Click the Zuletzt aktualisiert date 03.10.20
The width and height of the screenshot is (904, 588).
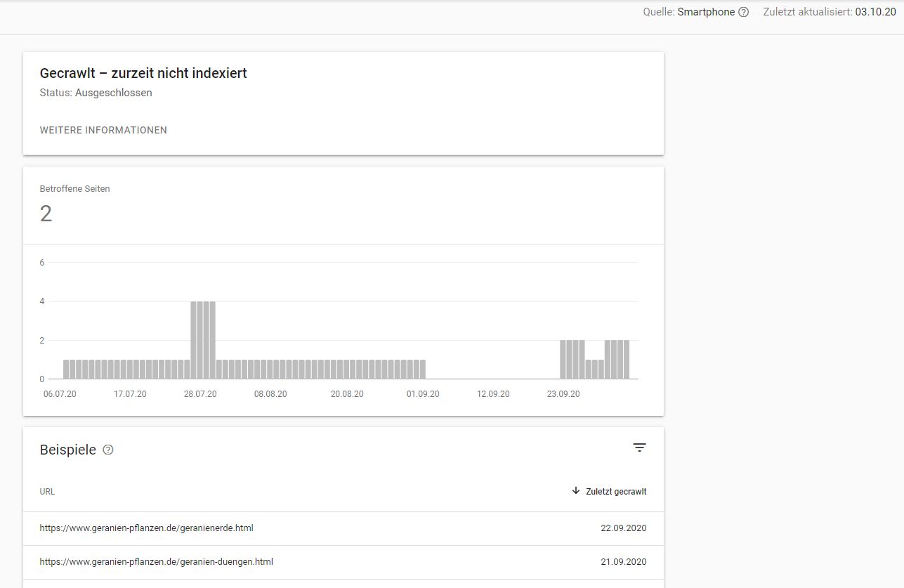point(875,12)
